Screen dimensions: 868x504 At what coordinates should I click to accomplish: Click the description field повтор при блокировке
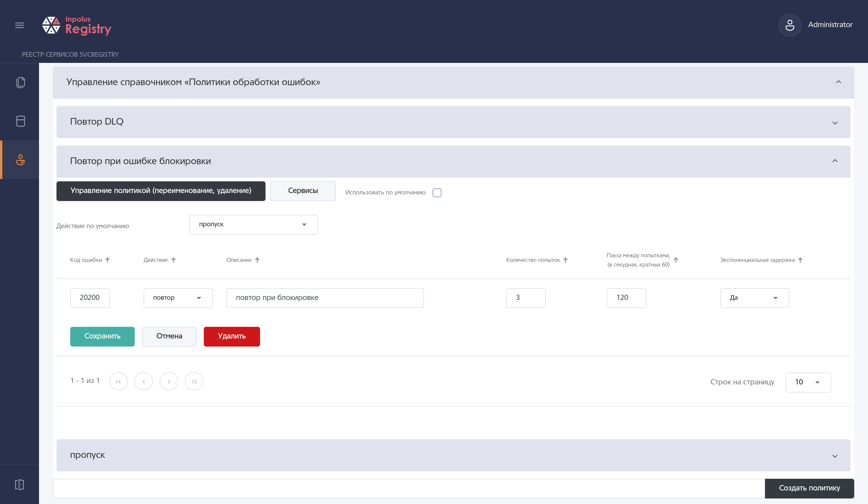[325, 298]
